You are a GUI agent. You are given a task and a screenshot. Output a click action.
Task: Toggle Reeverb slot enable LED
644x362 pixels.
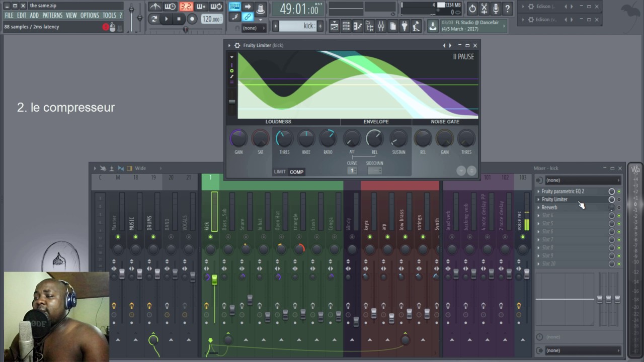coord(619,208)
